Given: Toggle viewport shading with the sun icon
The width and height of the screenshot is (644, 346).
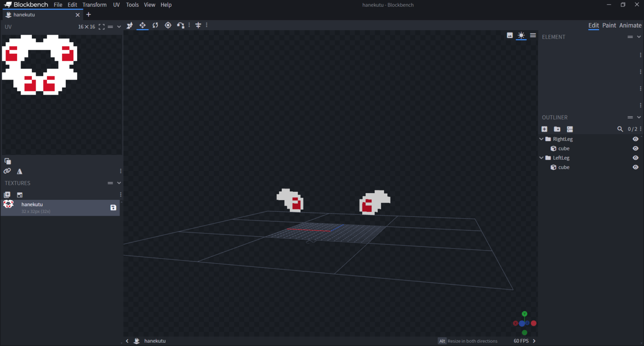Looking at the screenshot, I should (521, 35).
